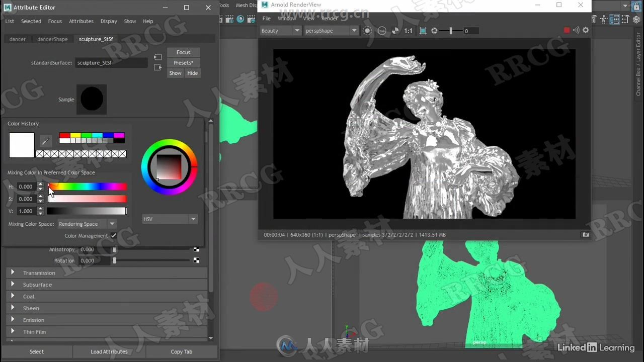Select the red swatch in the color palette
The height and width of the screenshot is (362, 644).
click(64, 135)
